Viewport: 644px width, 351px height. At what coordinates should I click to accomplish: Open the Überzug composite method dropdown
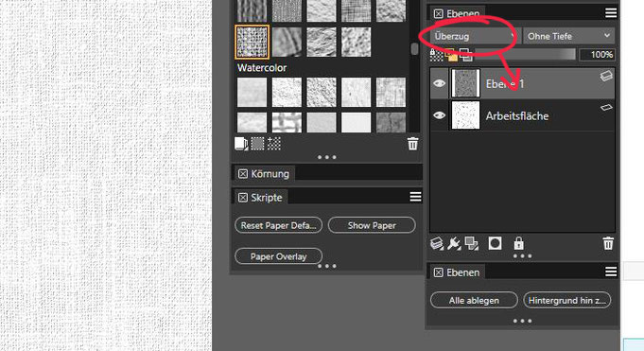point(475,36)
